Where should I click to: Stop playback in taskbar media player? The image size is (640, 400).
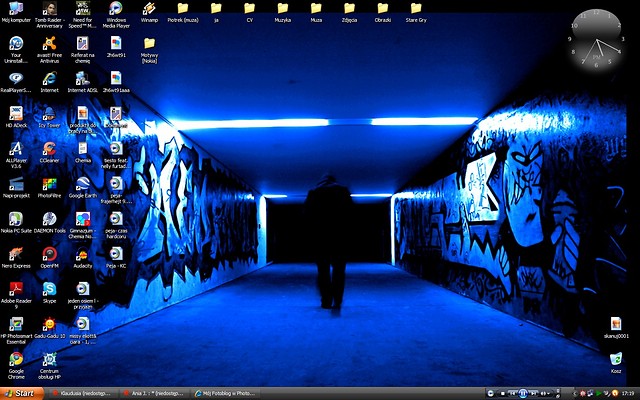click(502, 393)
